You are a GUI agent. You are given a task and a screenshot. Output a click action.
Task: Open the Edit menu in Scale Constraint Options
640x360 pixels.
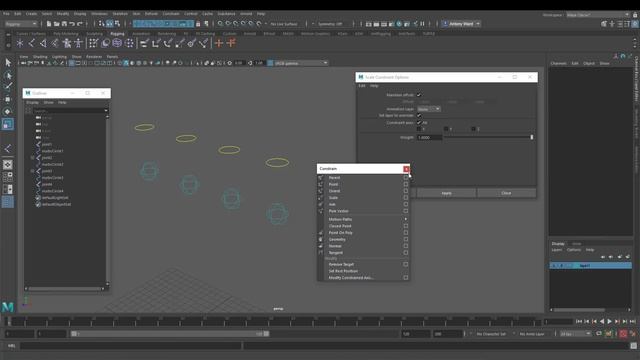[x=362, y=86]
